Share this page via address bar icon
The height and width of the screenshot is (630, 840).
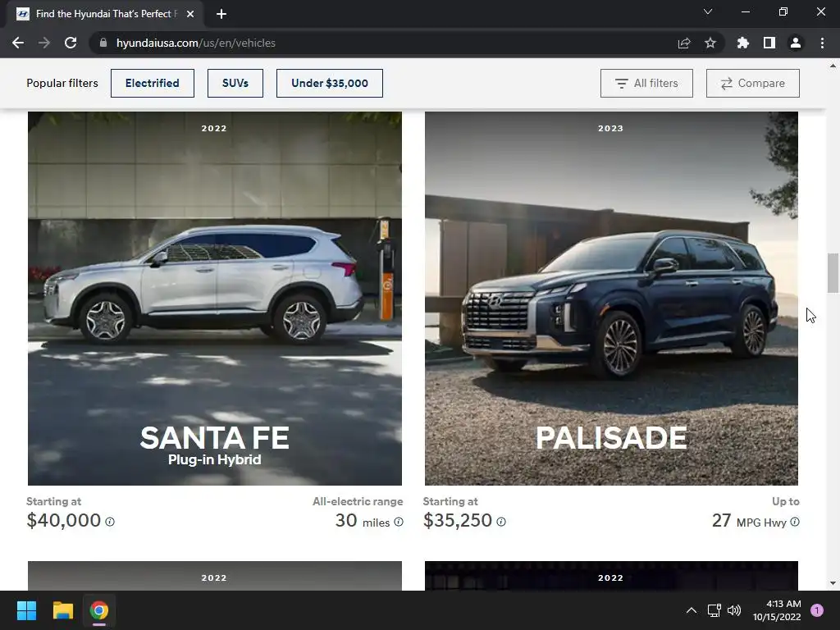[x=684, y=43]
